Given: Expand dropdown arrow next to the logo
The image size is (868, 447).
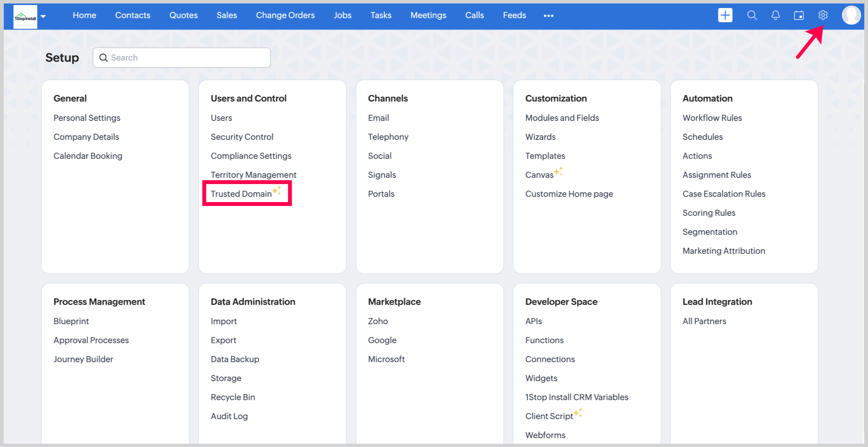Looking at the screenshot, I should [43, 16].
